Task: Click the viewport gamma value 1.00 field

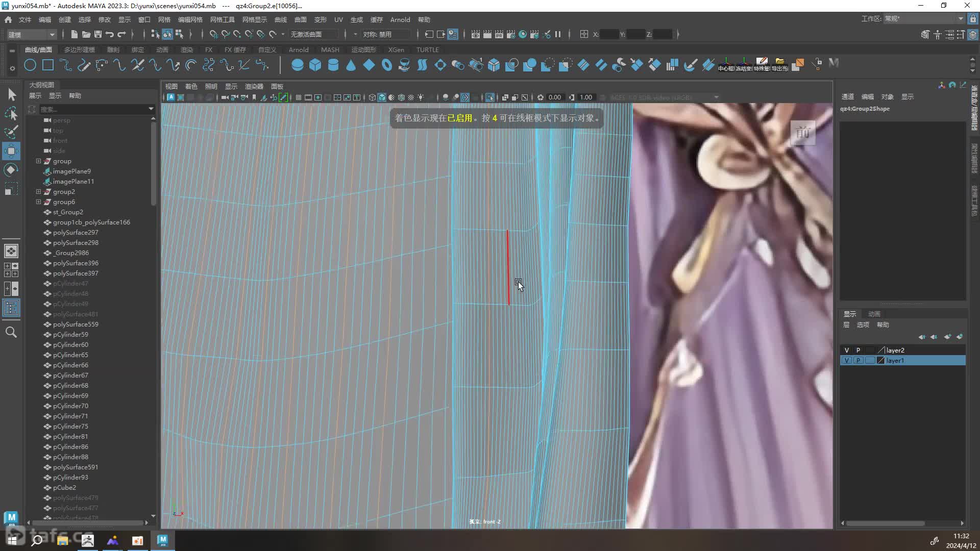Action: [x=586, y=97]
